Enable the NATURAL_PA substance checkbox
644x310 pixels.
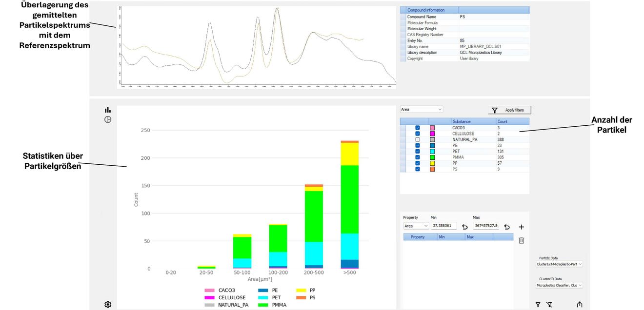click(x=418, y=139)
